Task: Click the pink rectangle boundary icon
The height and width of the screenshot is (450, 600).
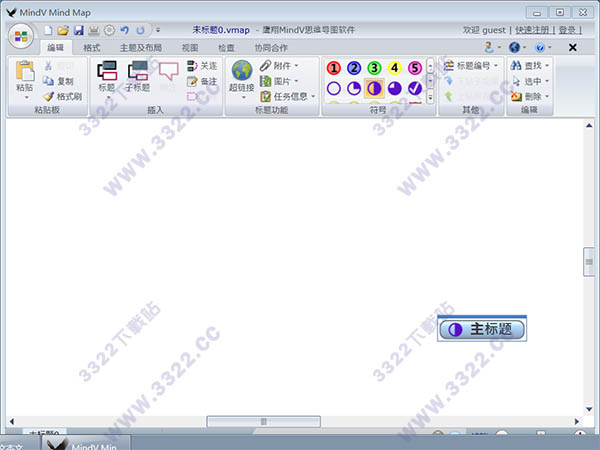Action: [192, 96]
